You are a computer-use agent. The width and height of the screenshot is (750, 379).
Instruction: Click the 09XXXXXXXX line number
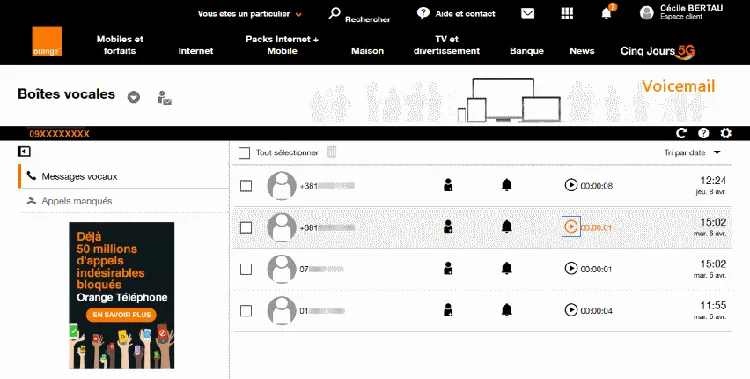[59, 134]
